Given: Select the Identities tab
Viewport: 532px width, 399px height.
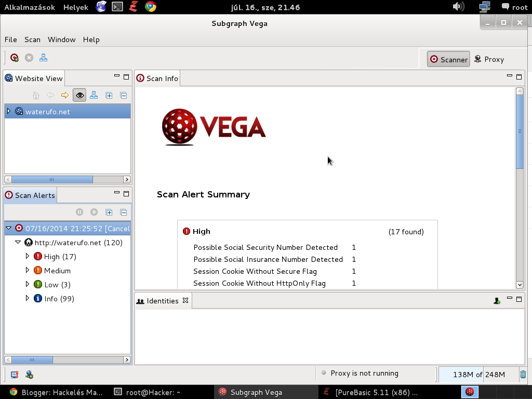Looking at the screenshot, I should 163,301.
